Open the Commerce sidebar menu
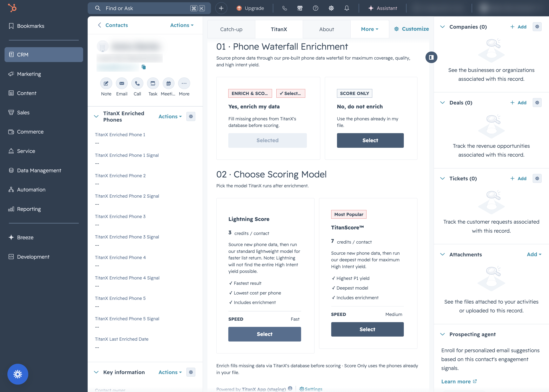Viewport: 549px width, 392px height. (x=44, y=132)
